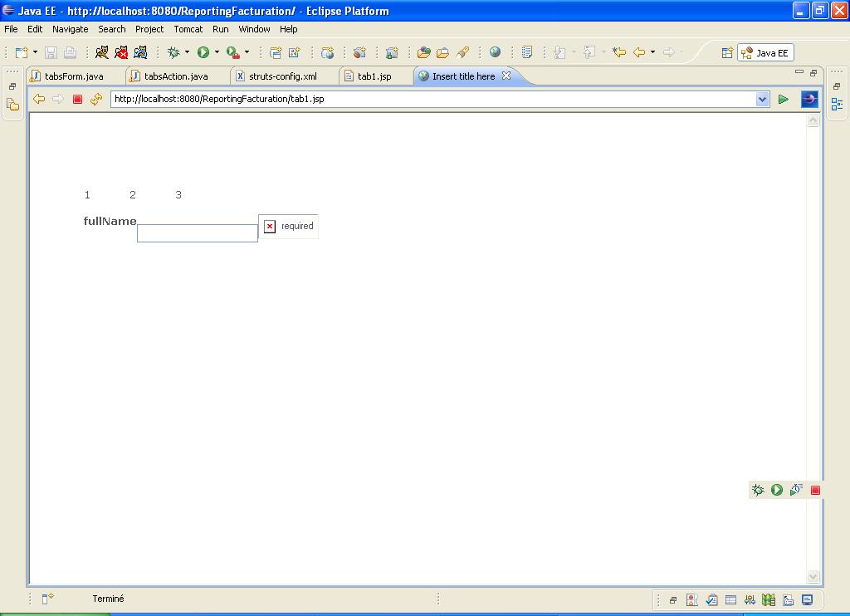The height and width of the screenshot is (616, 850).
Task: Stop Tomcat with the red X cat icon
Action: pos(121,52)
